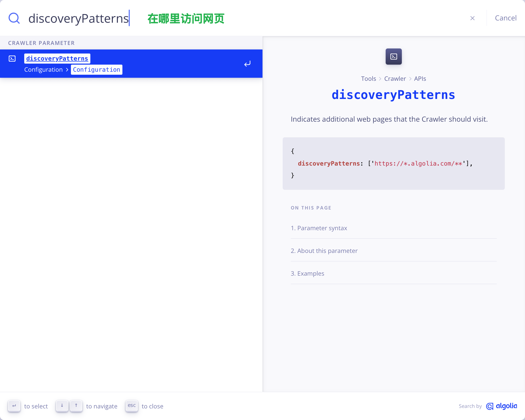Open the APIs breadcrumb link

coord(420,79)
